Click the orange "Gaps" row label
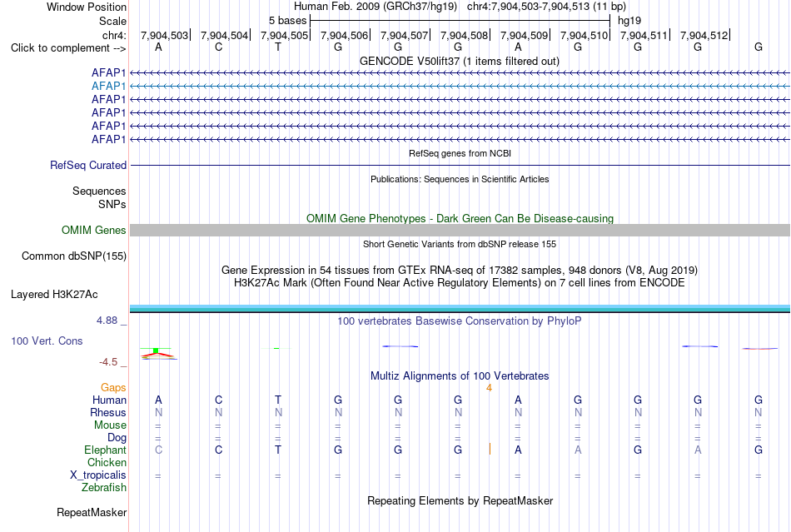The height and width of the screenshot is (532, 791). [x=113, y=388]
